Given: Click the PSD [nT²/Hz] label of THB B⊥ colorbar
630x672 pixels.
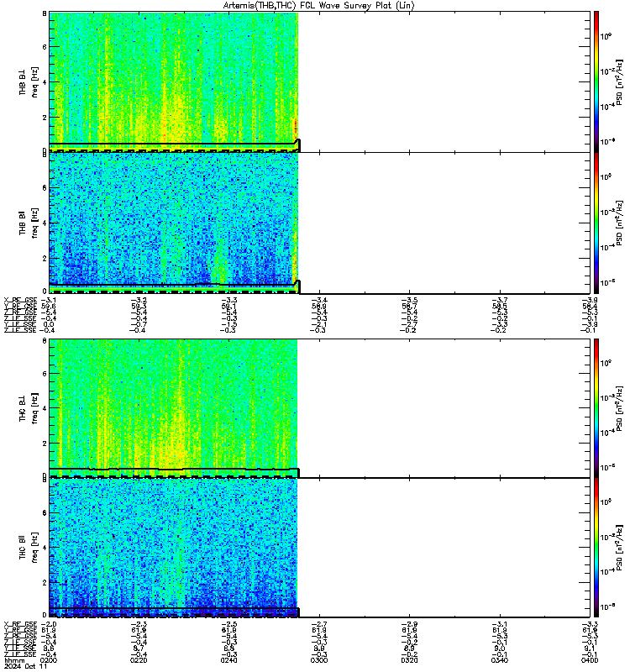Looking at the screenshot, I should (x=620, y=81).
